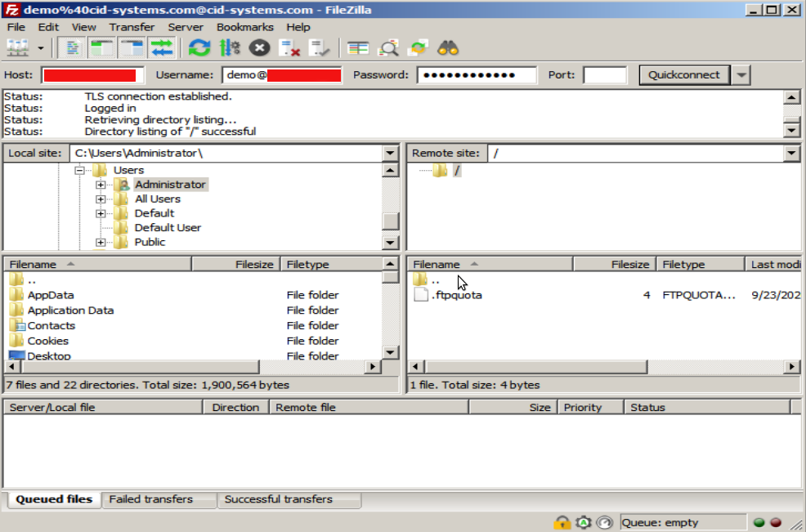
Task: Click the Desktop icon in the local list
Action: click(17, 355)
